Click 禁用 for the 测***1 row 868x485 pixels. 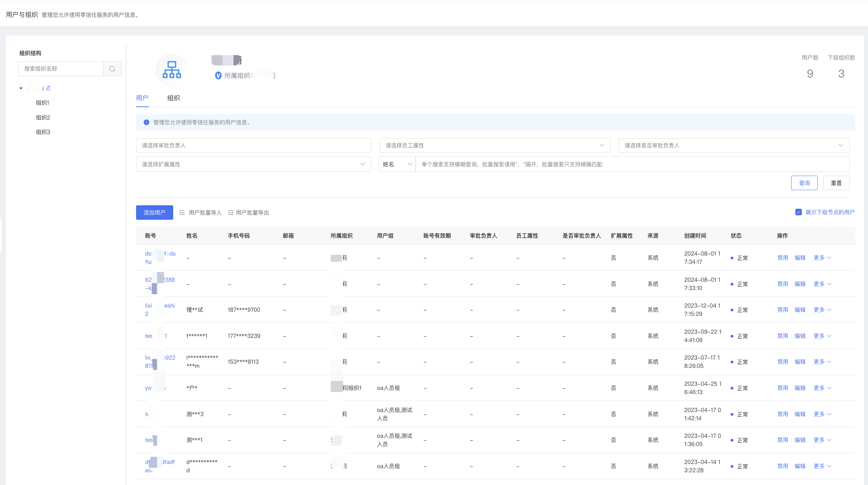point(783,440)
